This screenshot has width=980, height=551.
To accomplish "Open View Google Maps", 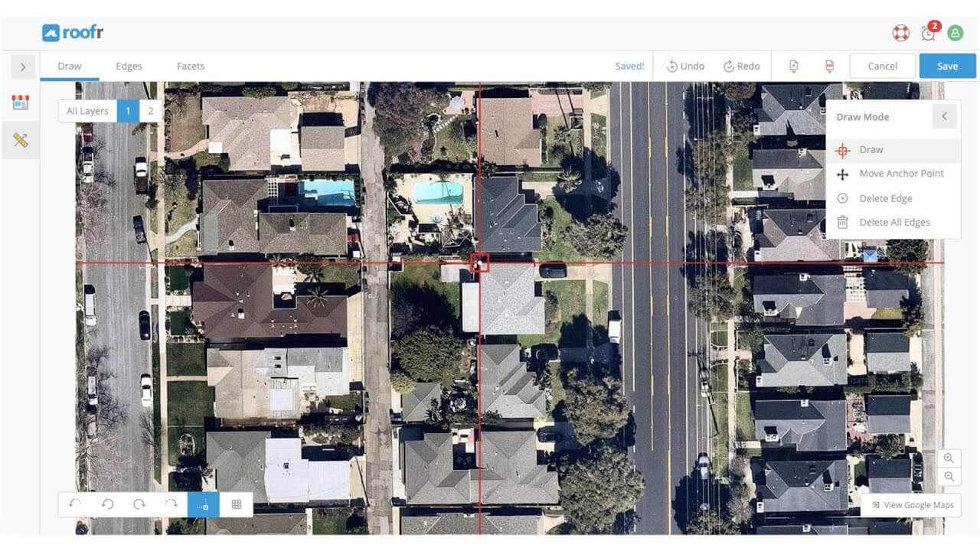I will pyautogui.click(x=912, y=505).
